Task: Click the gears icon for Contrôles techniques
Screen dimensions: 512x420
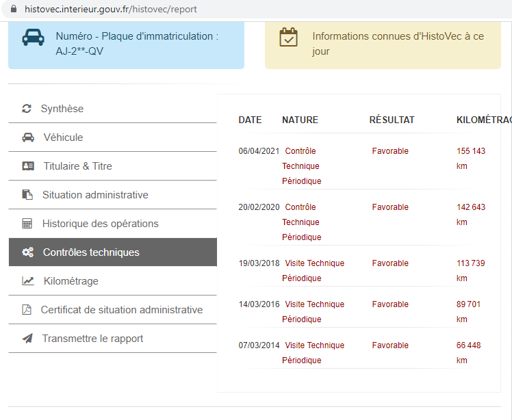Action: pos(28,252)
